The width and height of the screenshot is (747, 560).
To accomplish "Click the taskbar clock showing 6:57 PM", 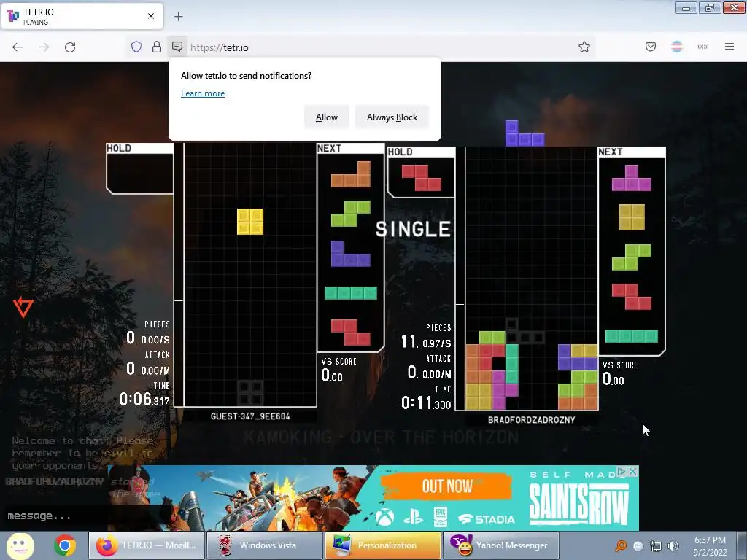I will (710, 546).
